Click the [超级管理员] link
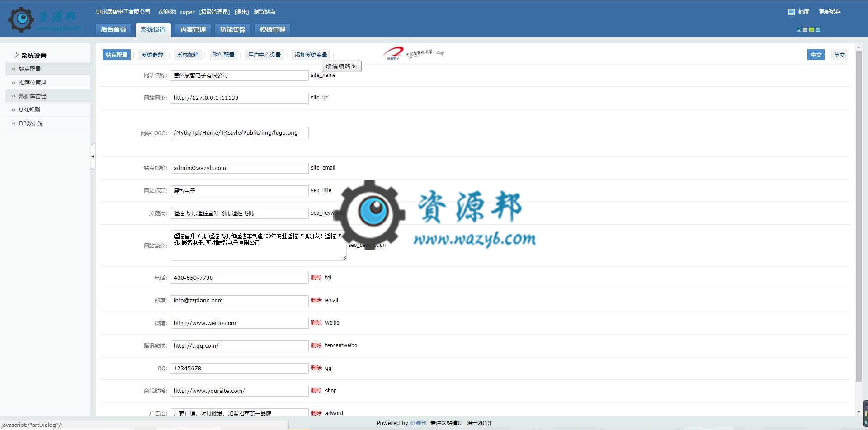This screenshot has height=430, width=868. (214, 12)
